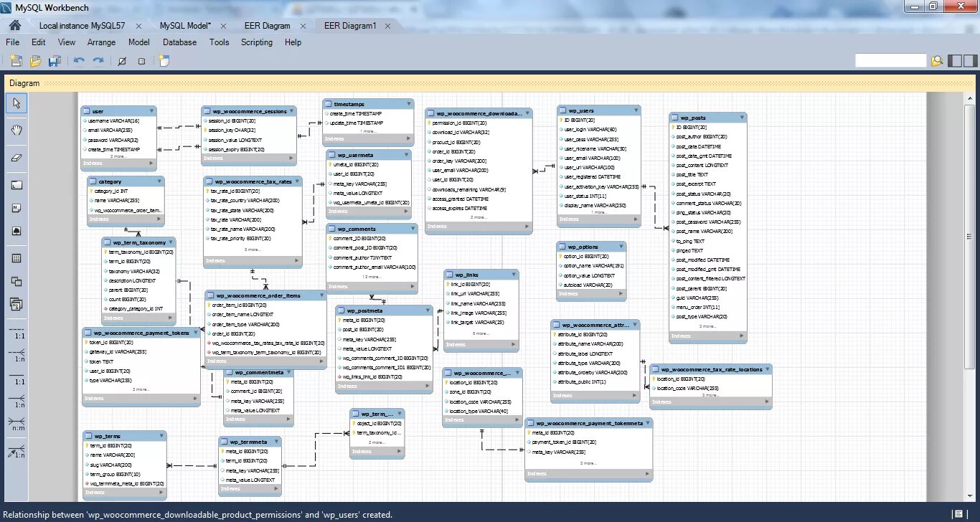
Task: Pick the 1:n relationship using existing columns tool
Action: pyautogui.click(x=17, y=452)
